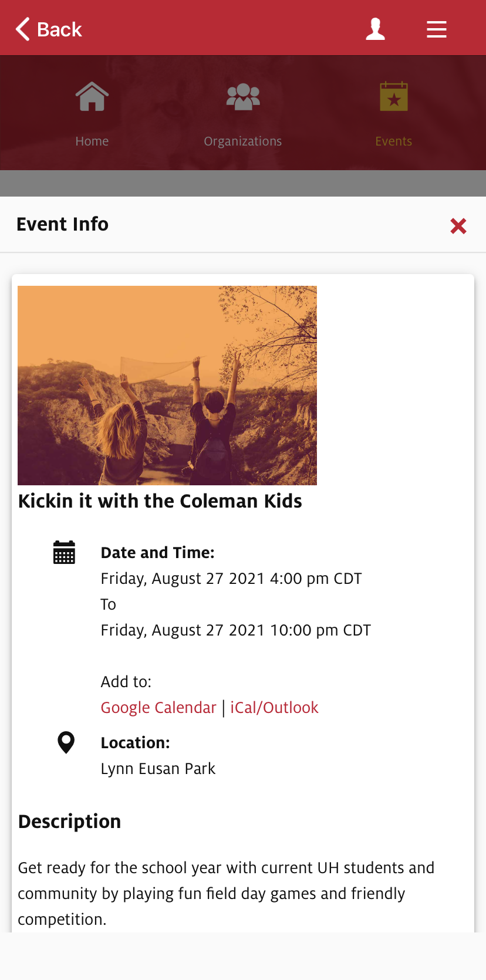
Task: Add event to Google Calendar
Action: 158,708
